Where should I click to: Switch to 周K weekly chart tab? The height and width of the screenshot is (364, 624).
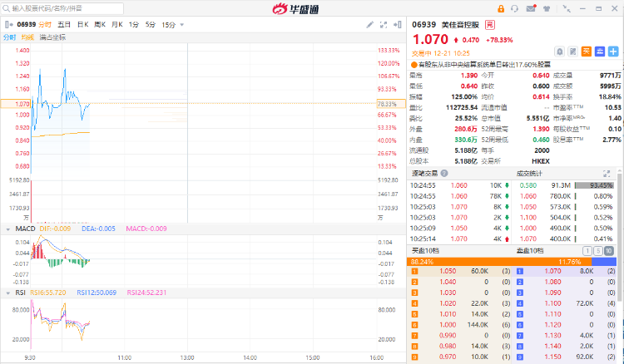(x=100, y=25)
